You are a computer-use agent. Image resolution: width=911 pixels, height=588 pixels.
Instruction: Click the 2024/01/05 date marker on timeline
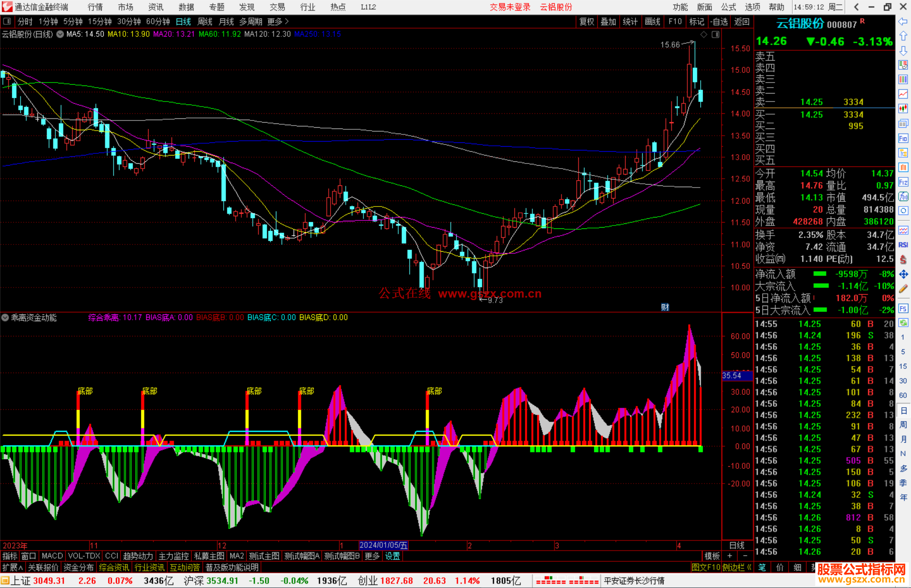(383, 545)
